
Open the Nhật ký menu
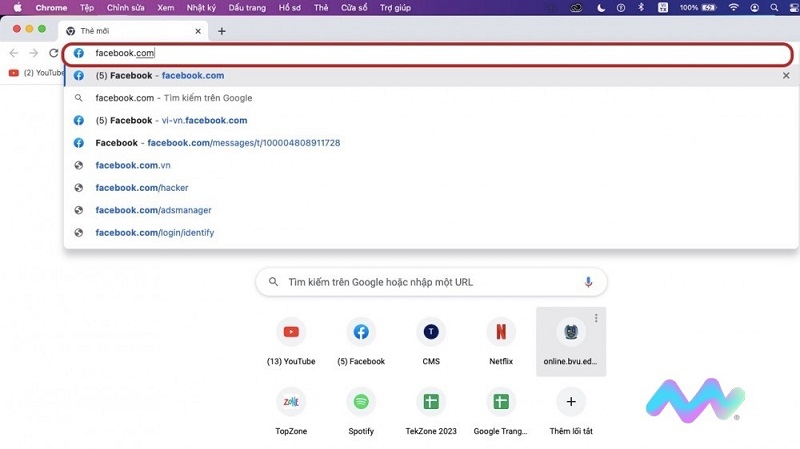point(200,7)
